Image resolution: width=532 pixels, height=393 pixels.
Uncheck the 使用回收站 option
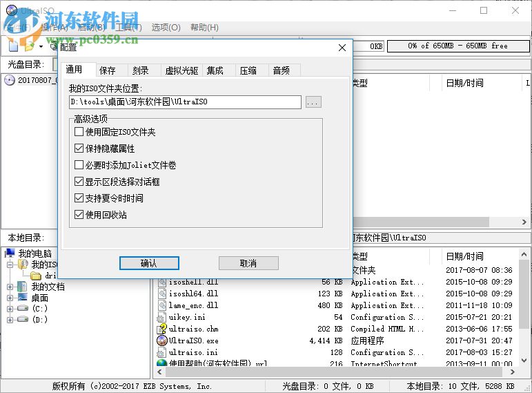coord(79,215)
